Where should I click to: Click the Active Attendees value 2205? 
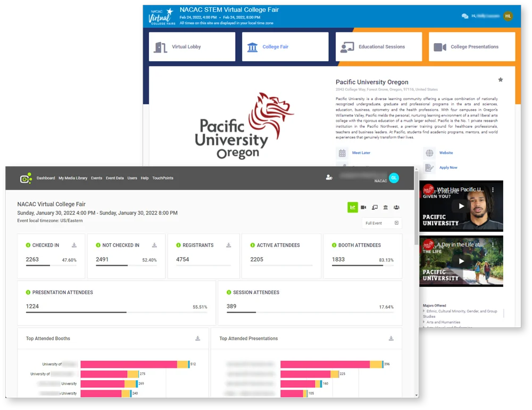tap(256, 259)
